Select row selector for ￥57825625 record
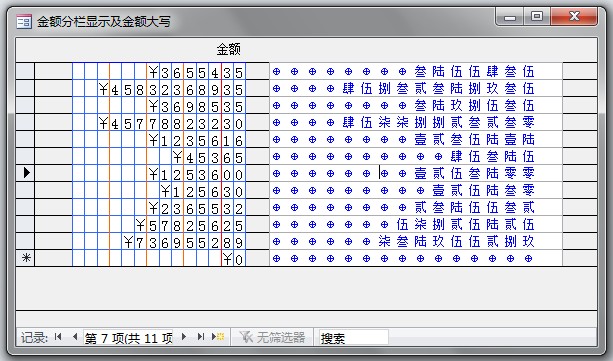The width and height of the screenshot is (613, 361). pos(26,224)
